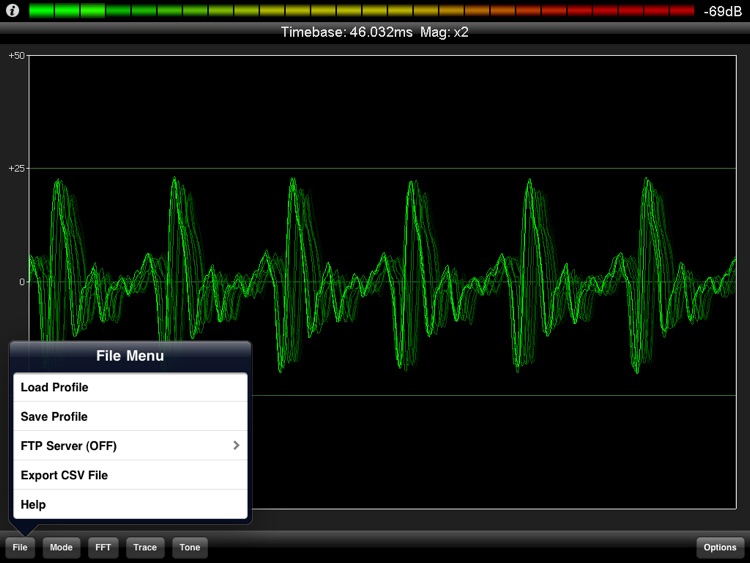Tap the Timebase: 46.032ms readout

click(346, 32)
